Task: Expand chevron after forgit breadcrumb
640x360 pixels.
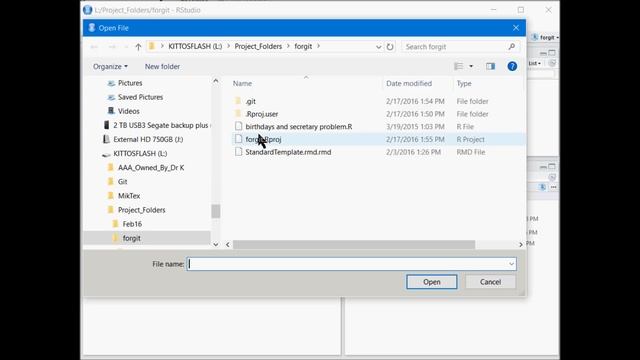Action: 318,47
